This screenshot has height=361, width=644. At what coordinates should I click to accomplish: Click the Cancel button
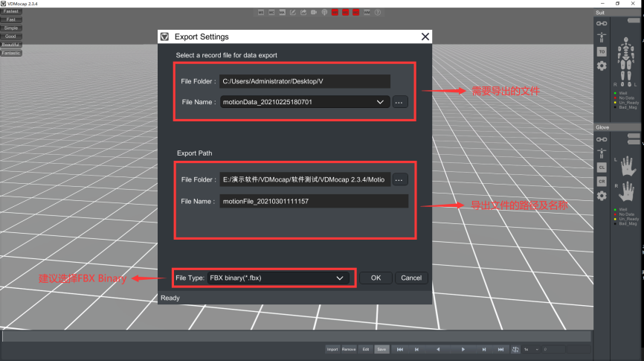tap(411, 278)
